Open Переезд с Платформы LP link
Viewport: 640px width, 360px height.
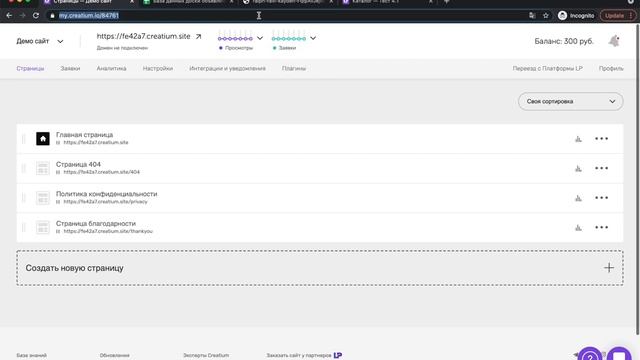pyautogui.click(x=547, y=69)
